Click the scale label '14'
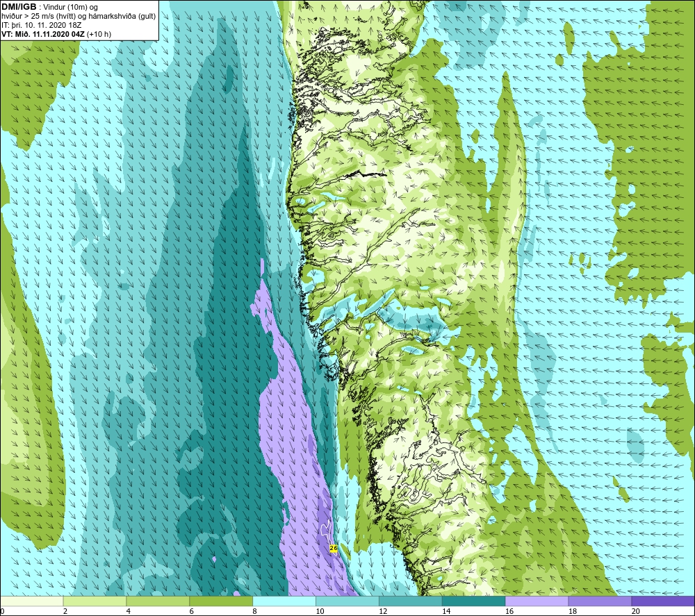This screenshot has width=695, height=616. tap(446, 612)
